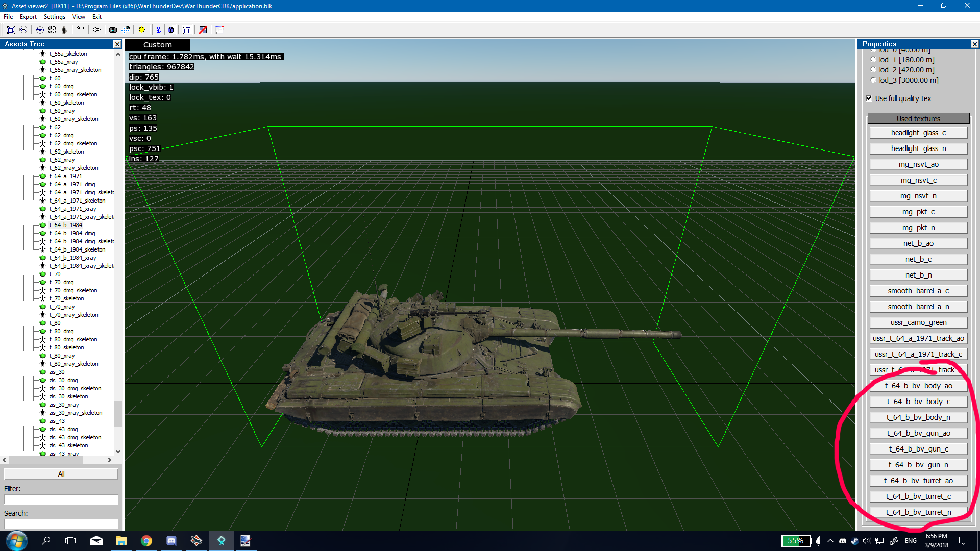Viewport: 980px width, 551px height.
Task: Click the camera cone frustum icon
Action: [96, 30]
